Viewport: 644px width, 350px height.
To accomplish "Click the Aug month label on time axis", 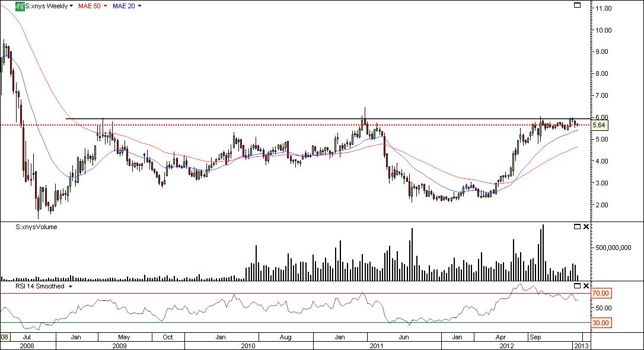I will [x=285, y=338].
